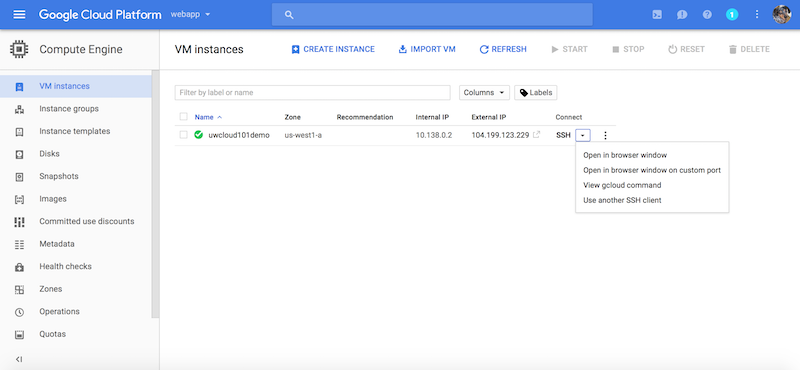The image size is (800, 370).
Task: Open more actions dots for uwcloud101demo
Action: [605, 135]
